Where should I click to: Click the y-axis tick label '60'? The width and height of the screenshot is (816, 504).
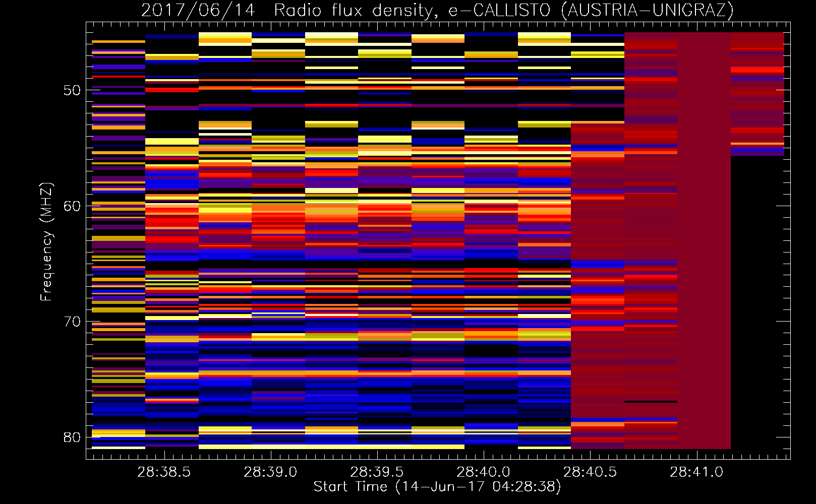pyautogui.click(x=72, y=206)
